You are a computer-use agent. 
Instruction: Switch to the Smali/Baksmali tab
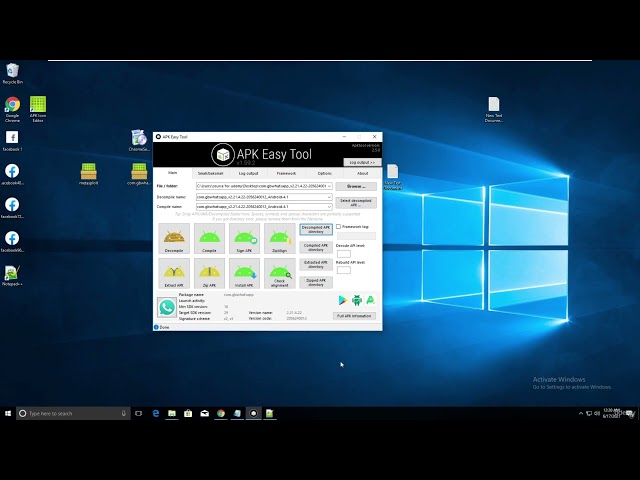(x=210, y=173)
